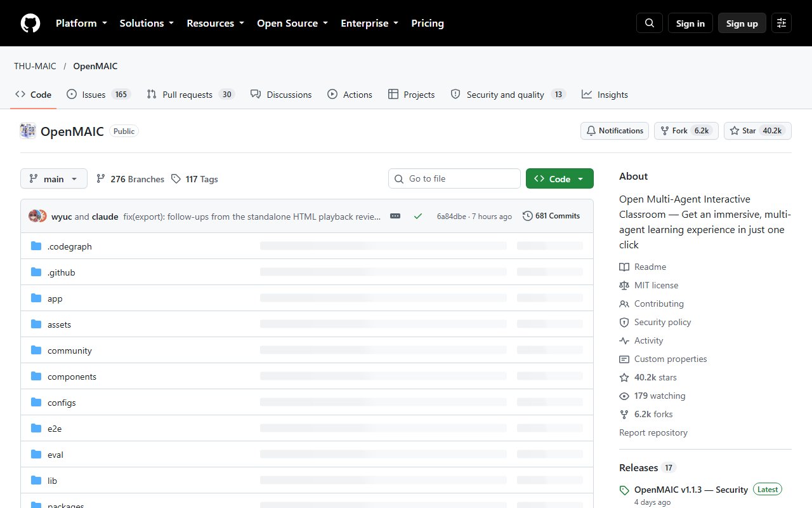Viewport: 812px width, 508px height.
Task: Open the .github folder
Action: 62,272
